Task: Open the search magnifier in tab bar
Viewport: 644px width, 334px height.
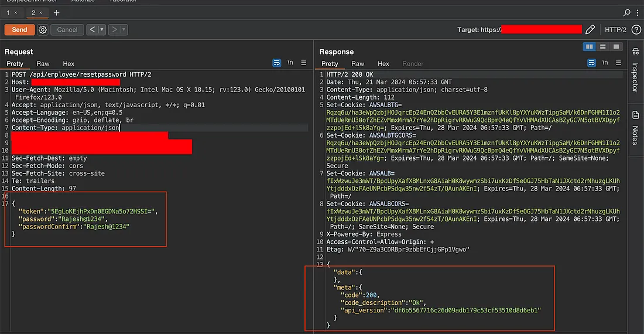Action: 627,12
